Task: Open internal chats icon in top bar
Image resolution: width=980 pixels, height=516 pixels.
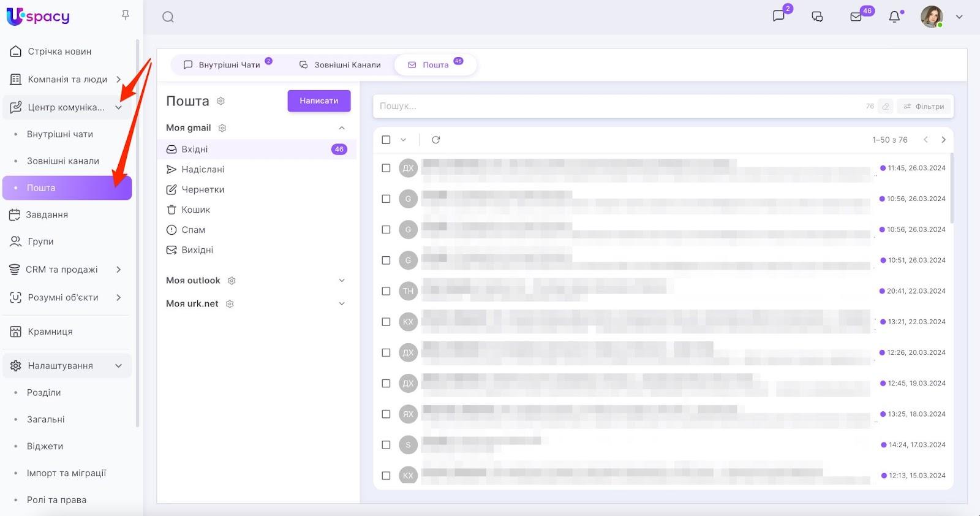Action: click(x=779, y=17)
